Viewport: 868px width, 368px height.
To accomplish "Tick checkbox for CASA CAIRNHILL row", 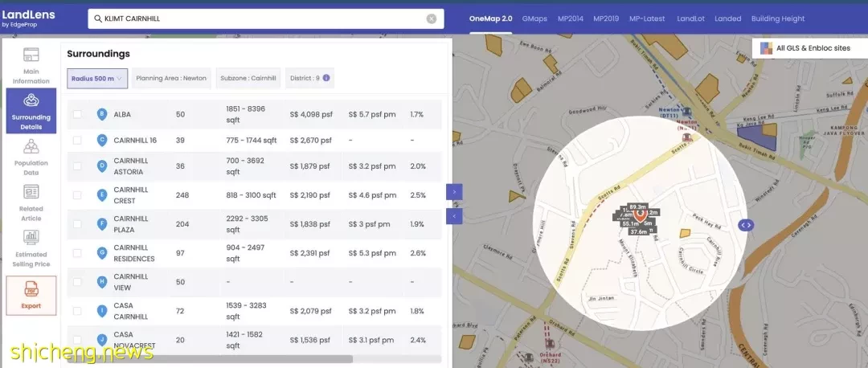I will (x=77, y=311).
